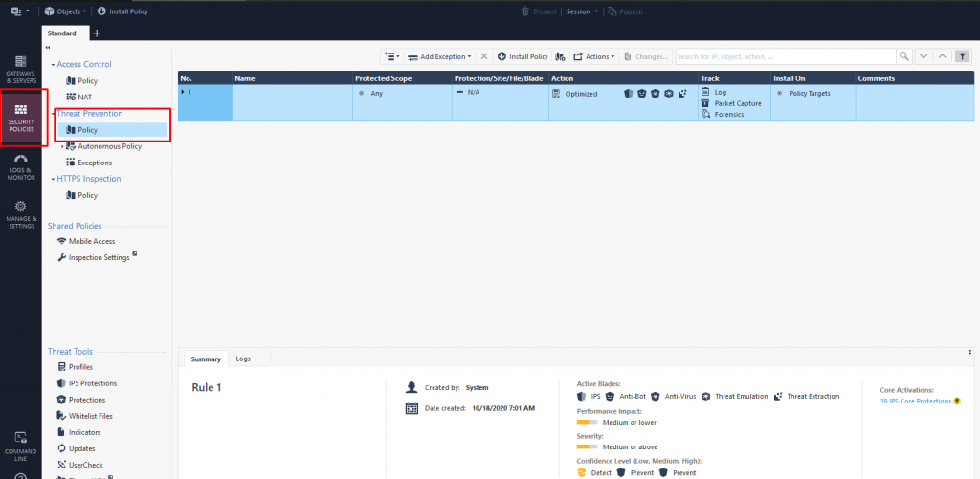Open IPS Protections under Threat Tools
This screenshot has height=479, width=980.
(92, 383)
